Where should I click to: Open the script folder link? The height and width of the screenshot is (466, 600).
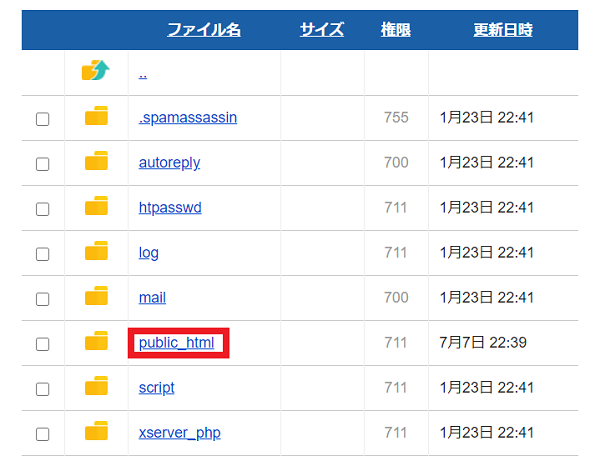pyautogui.click(x=157, y=388)
